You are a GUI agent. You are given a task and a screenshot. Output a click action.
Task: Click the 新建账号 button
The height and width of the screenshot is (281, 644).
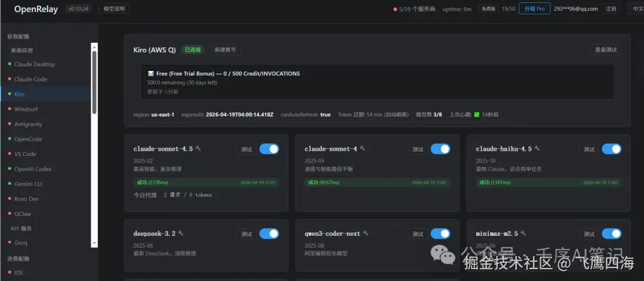click(225, 49)
